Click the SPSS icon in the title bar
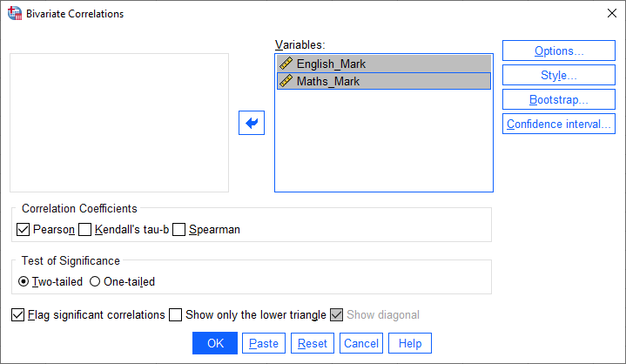 [x=15, y=13]
